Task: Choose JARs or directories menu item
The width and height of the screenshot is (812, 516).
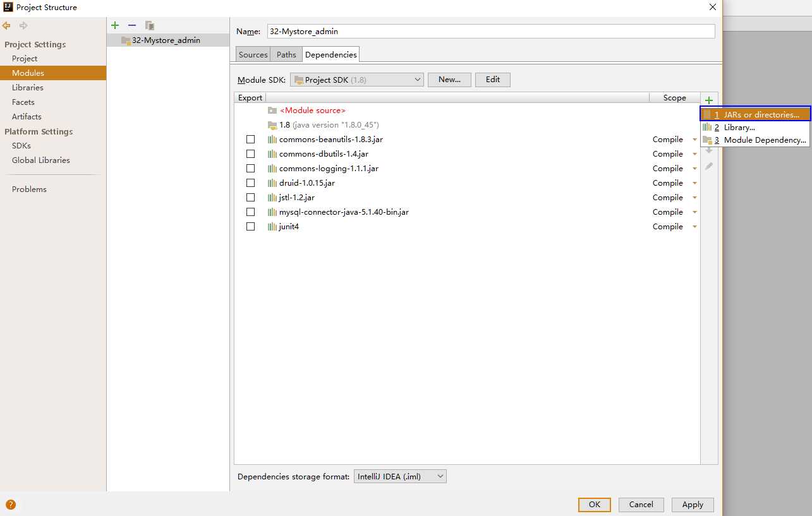Action: click(x=755, y=114)
